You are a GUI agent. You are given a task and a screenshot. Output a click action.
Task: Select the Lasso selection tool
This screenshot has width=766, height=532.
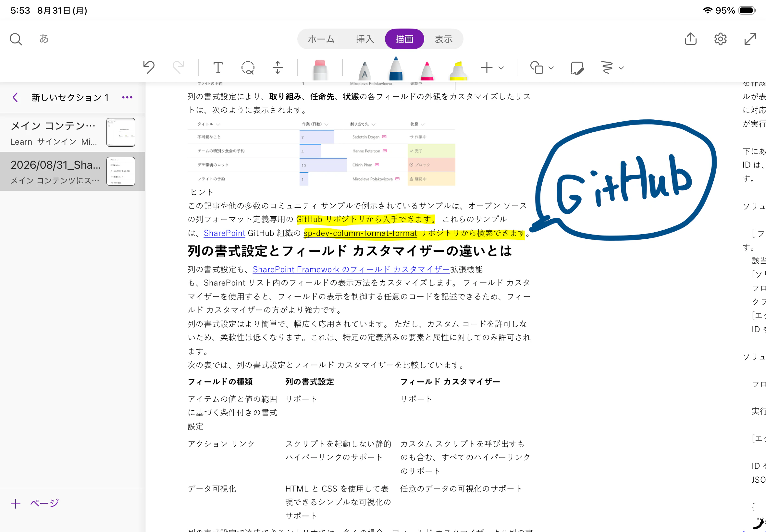(248, 68)
